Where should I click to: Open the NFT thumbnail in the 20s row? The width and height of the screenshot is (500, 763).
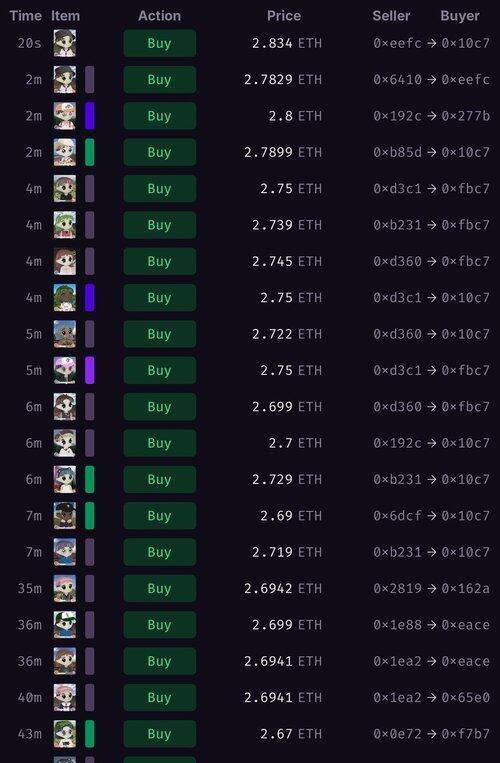65,43
